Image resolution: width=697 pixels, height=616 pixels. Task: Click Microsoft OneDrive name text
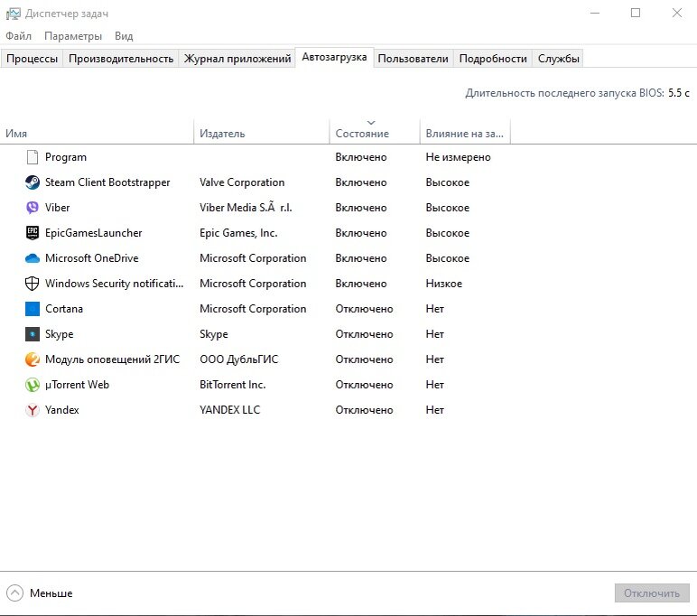click(92, 258)
